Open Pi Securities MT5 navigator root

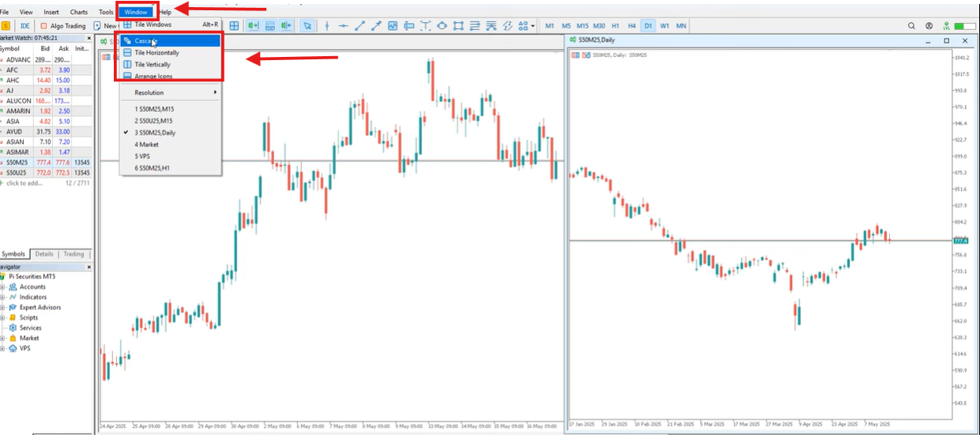pyautogui.click(x=32, y=277)
